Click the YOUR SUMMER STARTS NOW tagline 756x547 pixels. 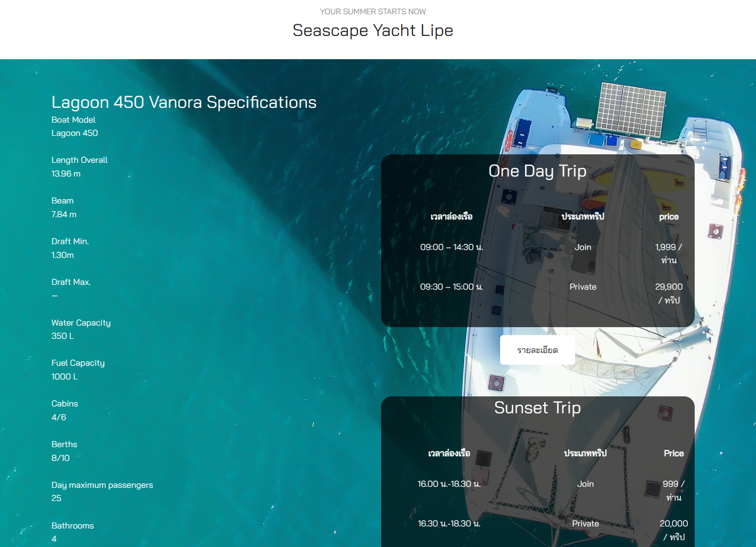(373, 12)
